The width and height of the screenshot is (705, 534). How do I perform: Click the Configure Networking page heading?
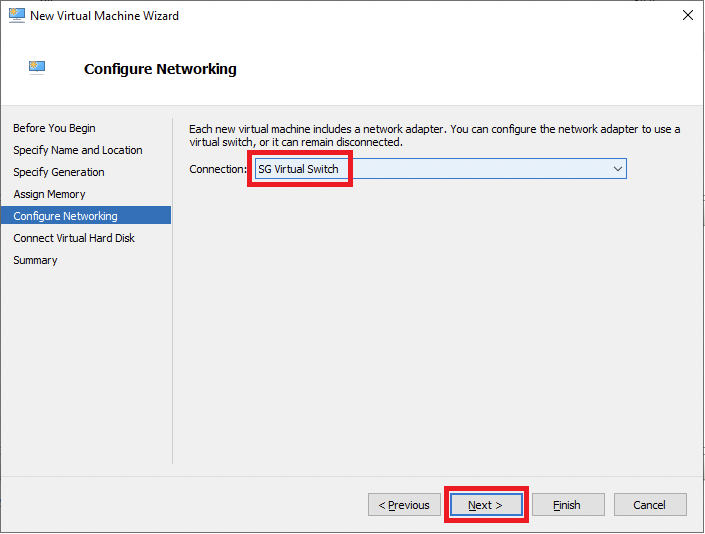[x=160, y=69]
